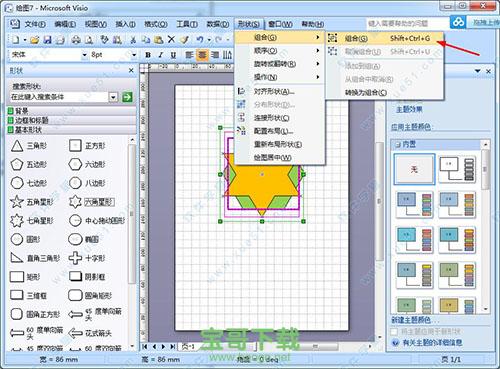Select the 花式箭头 fancy arrow shape

coord(90,333)
